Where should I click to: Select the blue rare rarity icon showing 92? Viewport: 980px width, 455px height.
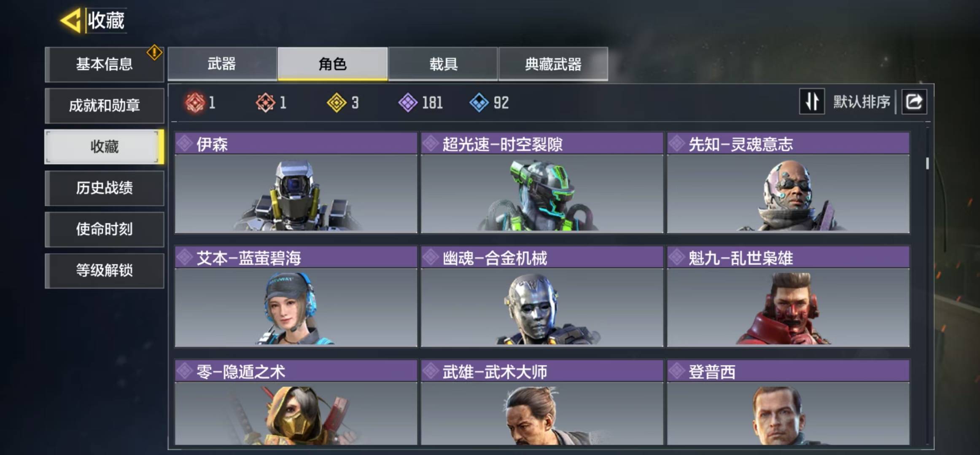[x=479, y=102]
